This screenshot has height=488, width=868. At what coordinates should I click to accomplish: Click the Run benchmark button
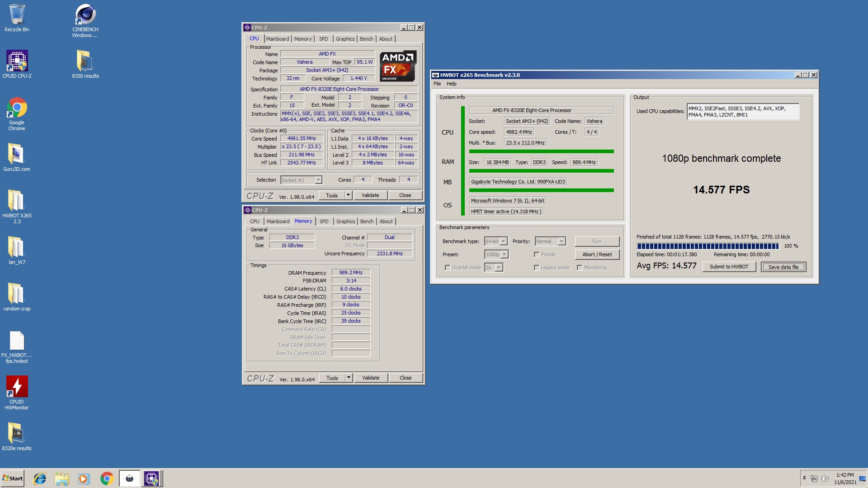coord(597,241)
